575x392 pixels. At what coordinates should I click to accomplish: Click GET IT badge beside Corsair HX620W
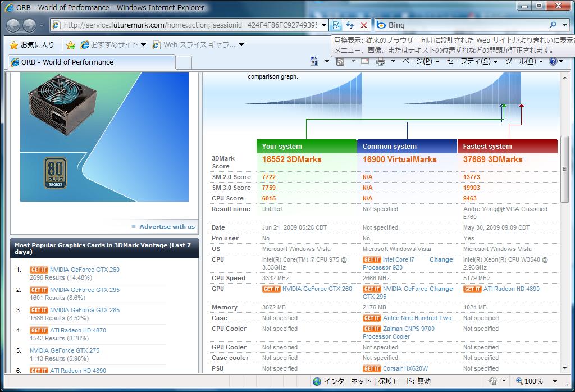coord(372,368)
